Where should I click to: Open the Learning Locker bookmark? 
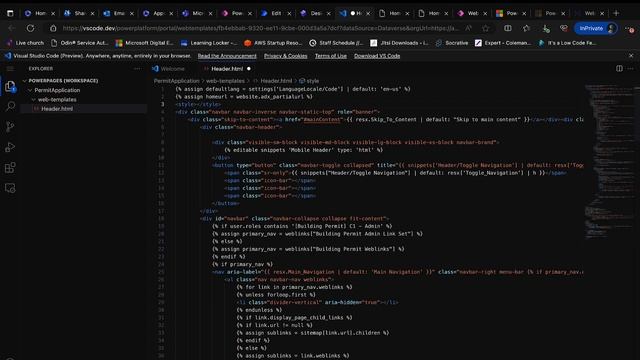[x=209, y=43]
